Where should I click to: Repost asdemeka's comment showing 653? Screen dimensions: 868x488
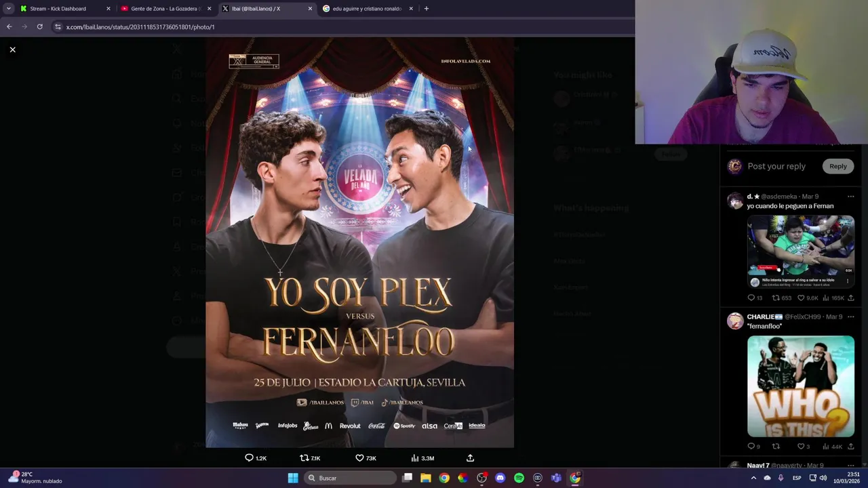click(782, 298)
